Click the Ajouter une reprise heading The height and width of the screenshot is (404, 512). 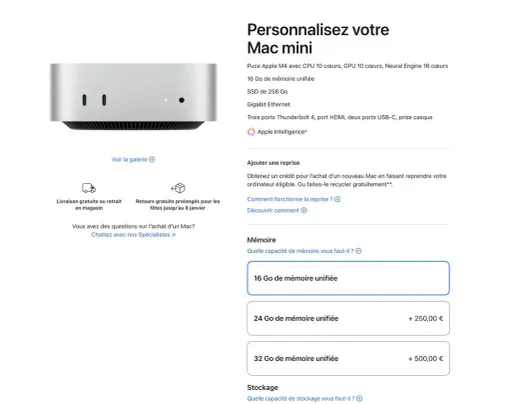273,163
